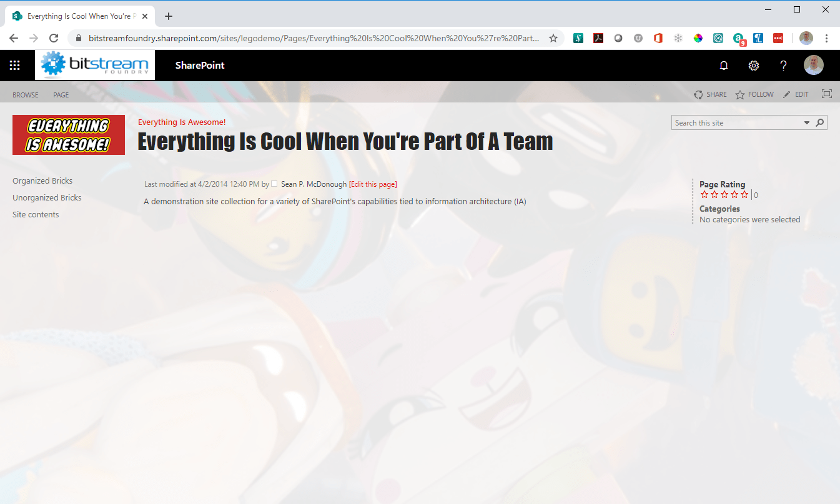The width and height of the screenshot is (840, 504).
Task: Open the Chrome three-dot menu
Action: click(827, 38)
